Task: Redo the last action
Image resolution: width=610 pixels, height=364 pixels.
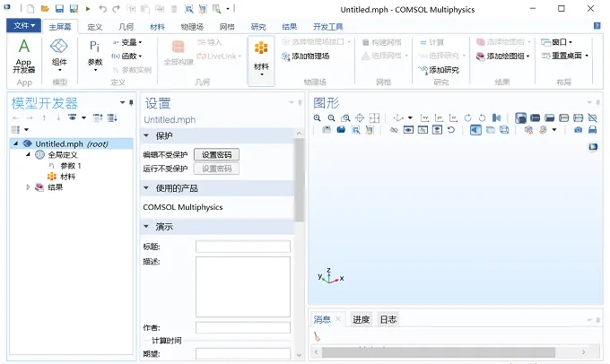Action: click(116, 9)
